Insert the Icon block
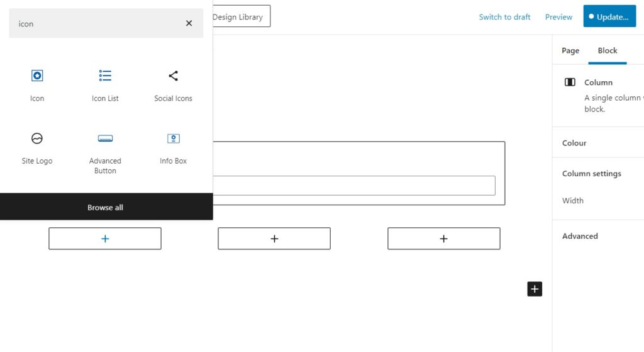The image size is (644, 352). click(x=37, y=84)
